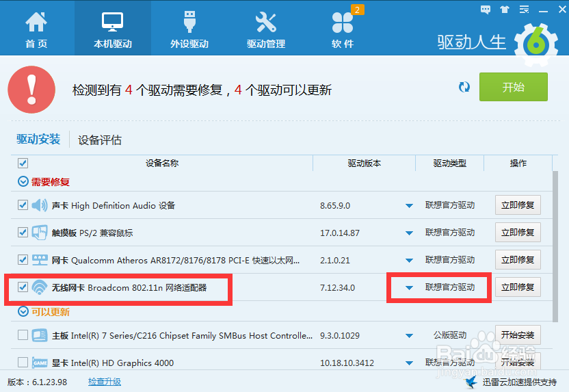This screenshot has height=392, width=569.
Task: Click the 网卡 network adapter icon
Action: (40, 260)
